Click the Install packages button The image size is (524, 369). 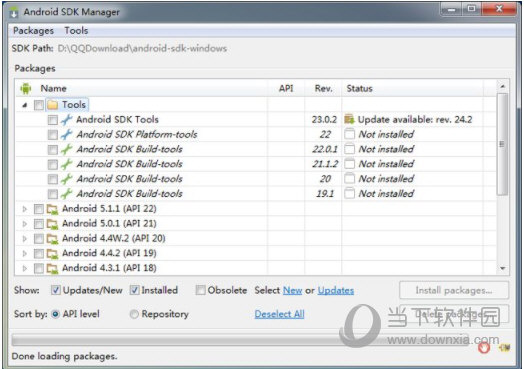(x=454, y=290)
